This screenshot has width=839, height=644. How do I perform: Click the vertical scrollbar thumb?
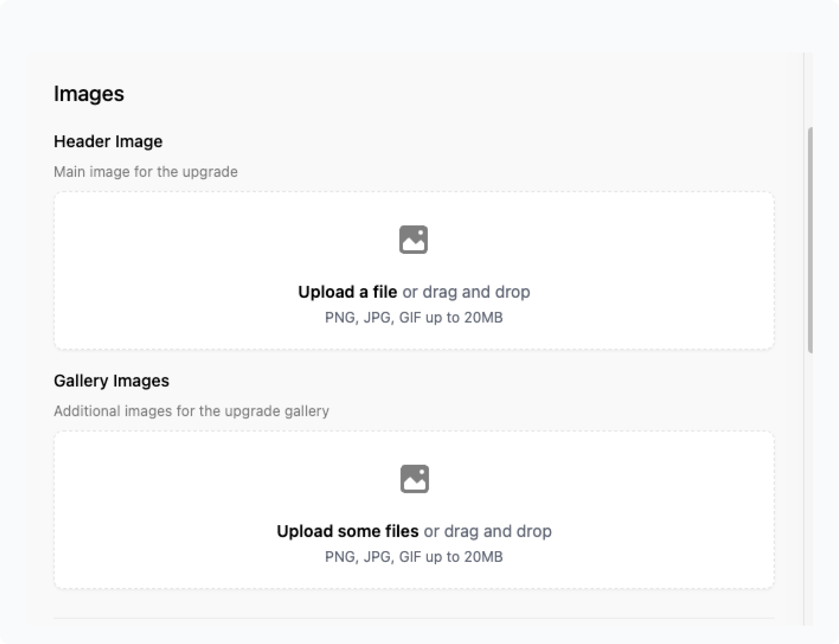coord(810,240)
